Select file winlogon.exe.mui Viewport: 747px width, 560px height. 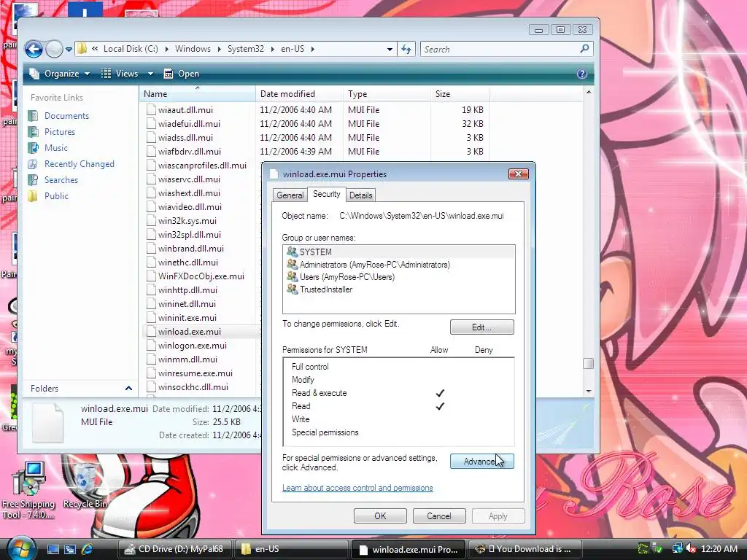point(193,346)
